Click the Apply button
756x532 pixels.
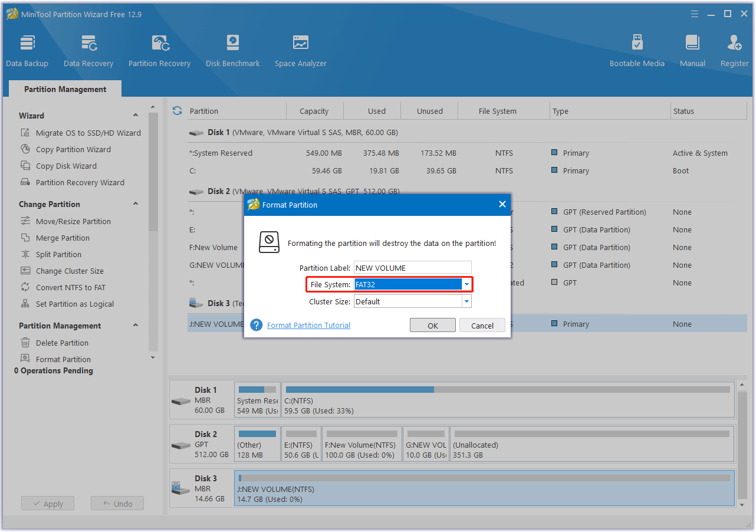pos(47,504)
